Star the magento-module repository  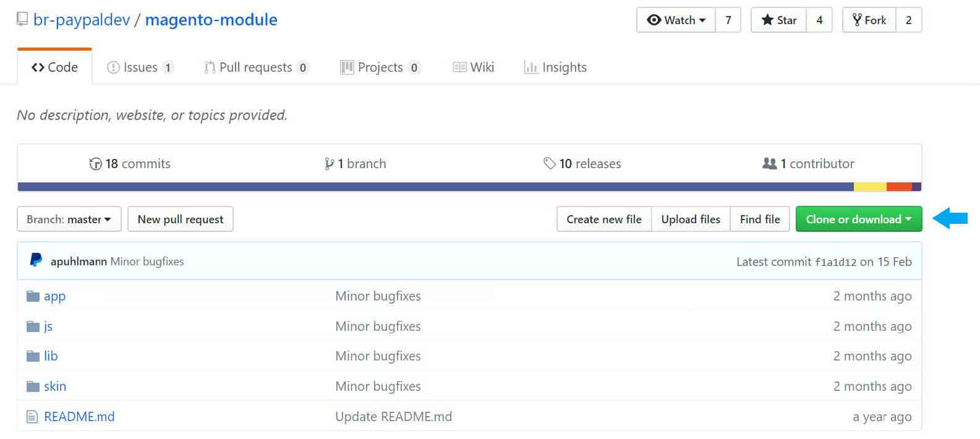click(778, 20)
